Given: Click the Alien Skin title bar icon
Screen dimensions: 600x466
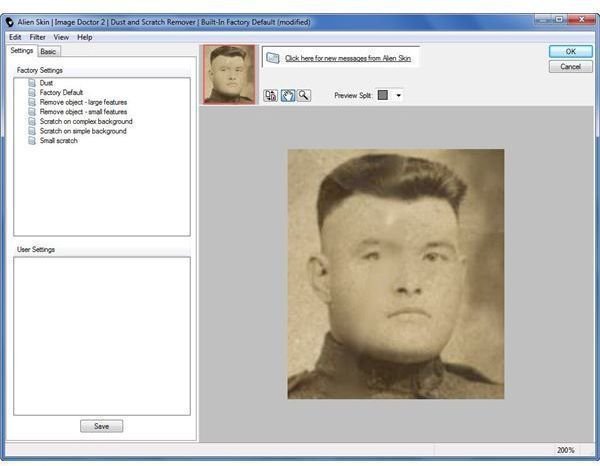Looking at the screenshot, I should (x=9, y=22).
